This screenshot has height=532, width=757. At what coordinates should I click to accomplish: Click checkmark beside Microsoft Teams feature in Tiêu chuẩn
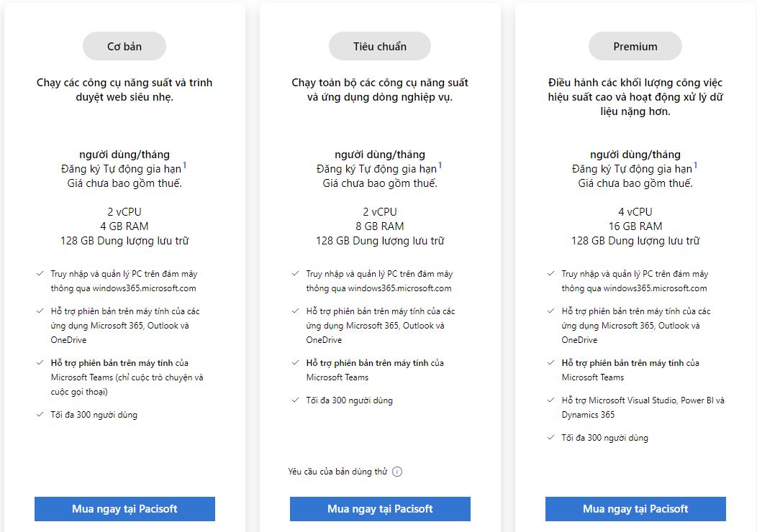tap(296, 363)
